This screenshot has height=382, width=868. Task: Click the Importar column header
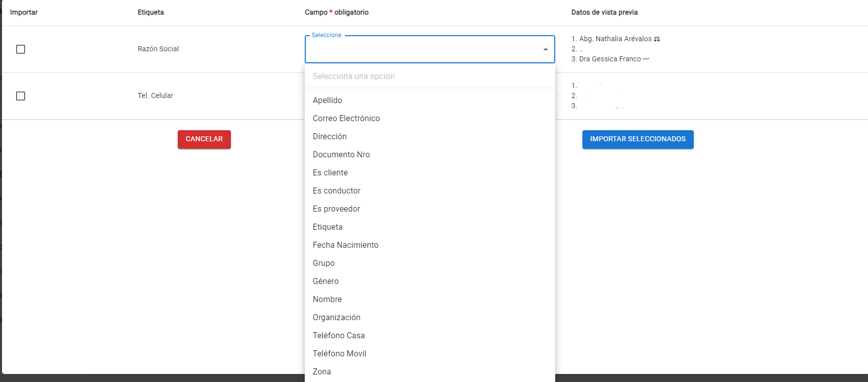pos(24,13)
